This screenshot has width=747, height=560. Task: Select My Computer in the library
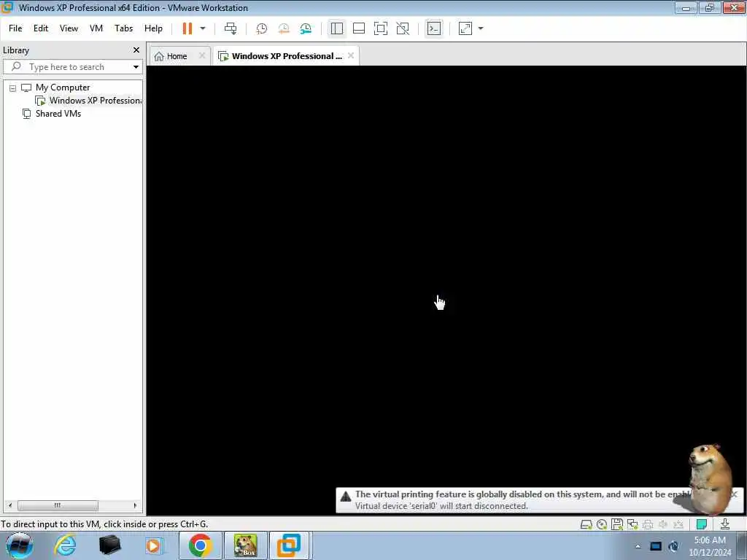pyautogui.click(x=63, y=87)
